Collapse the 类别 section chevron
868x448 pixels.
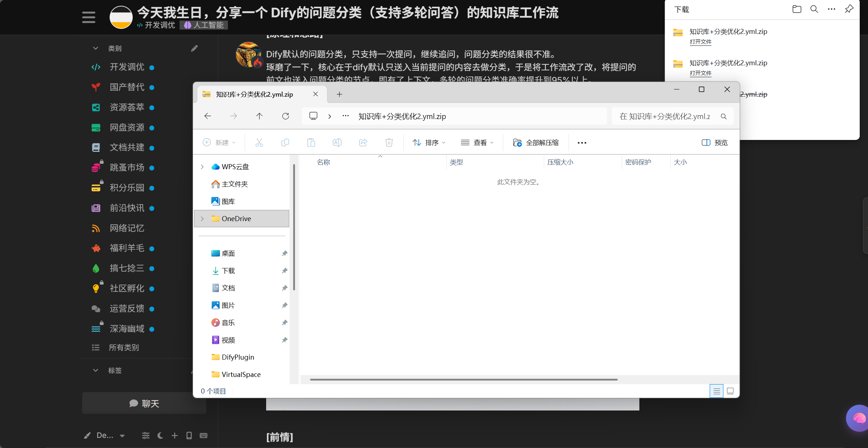click(x=96, y=48)
